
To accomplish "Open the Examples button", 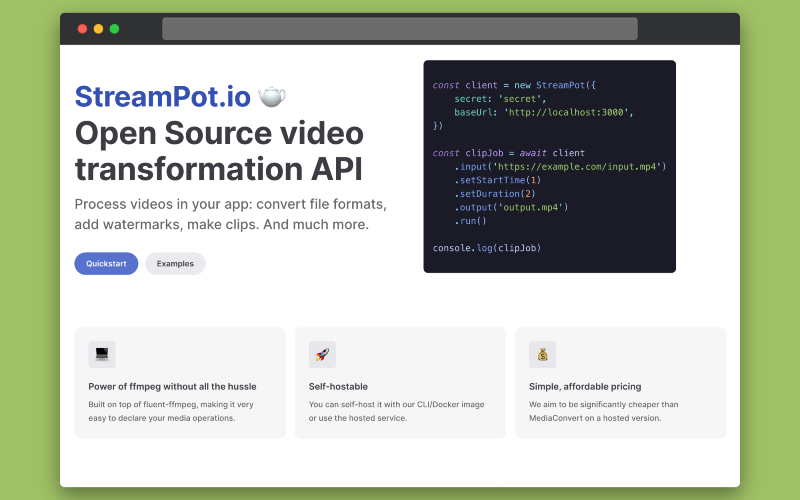I will (175, 264).
